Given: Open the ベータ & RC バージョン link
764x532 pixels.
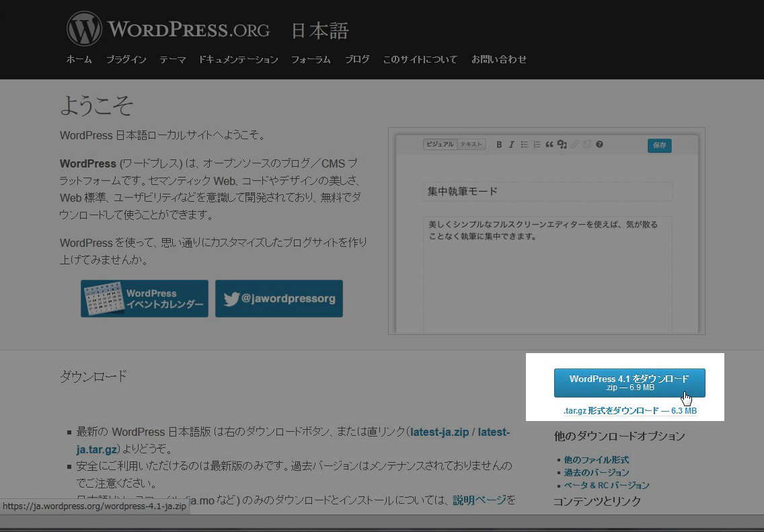Looking at the screenshot, I should (x=607, y=485).
